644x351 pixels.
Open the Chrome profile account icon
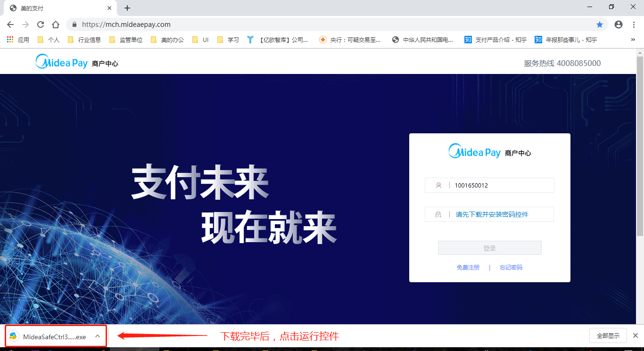619,24
